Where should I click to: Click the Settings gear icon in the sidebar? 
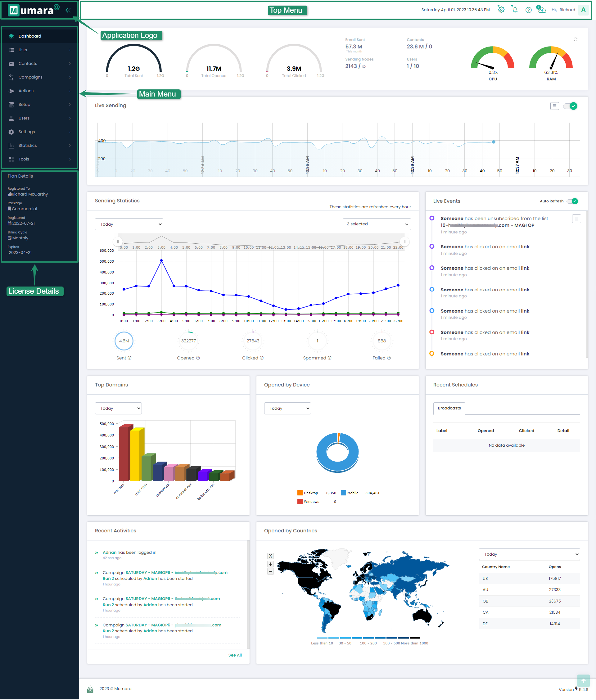click(11, 132)
